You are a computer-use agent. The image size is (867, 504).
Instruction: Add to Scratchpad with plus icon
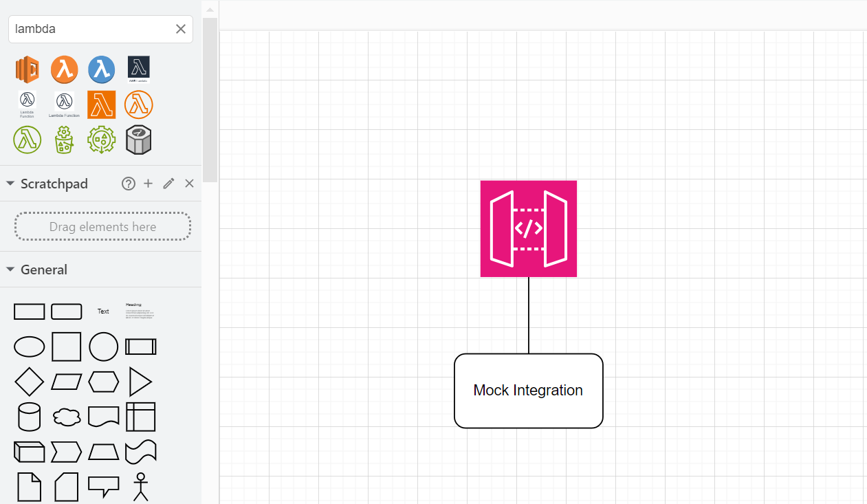148,184
